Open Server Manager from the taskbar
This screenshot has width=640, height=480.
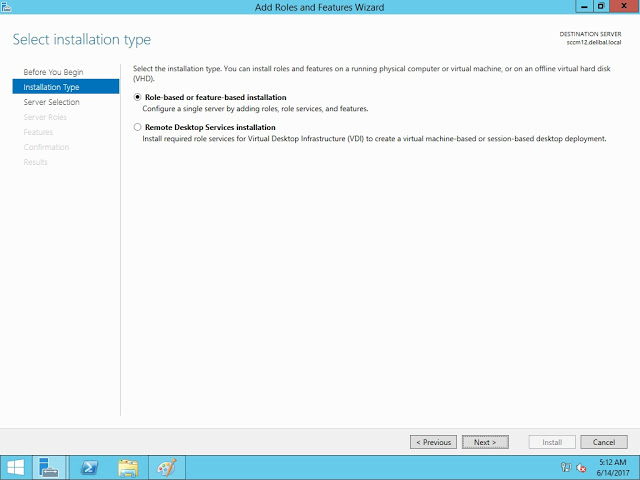51,467
